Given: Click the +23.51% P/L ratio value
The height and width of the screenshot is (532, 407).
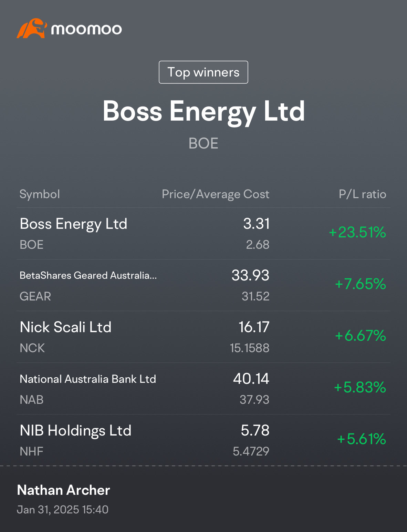Looking at the screenshot, I should (357, 233).
